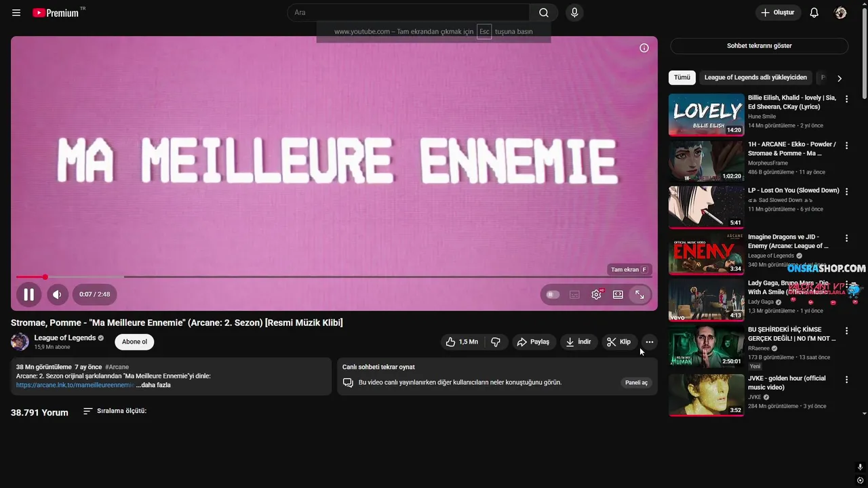
Task: Open BU ŞEHİRDEKİ HİÇ KİMSE thumbnail
Action: [x=706, y=347]
